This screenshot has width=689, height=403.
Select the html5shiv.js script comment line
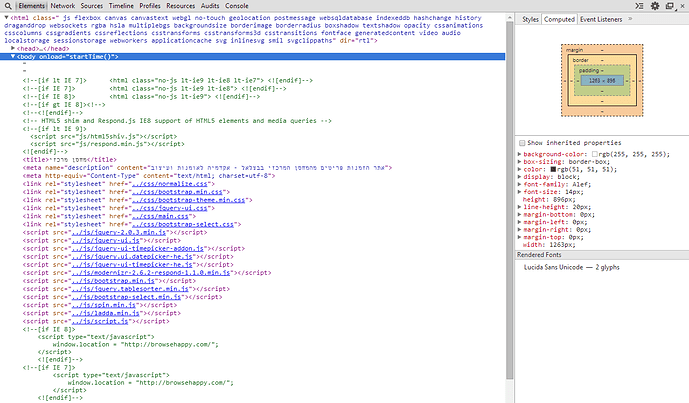pos(104,136)
